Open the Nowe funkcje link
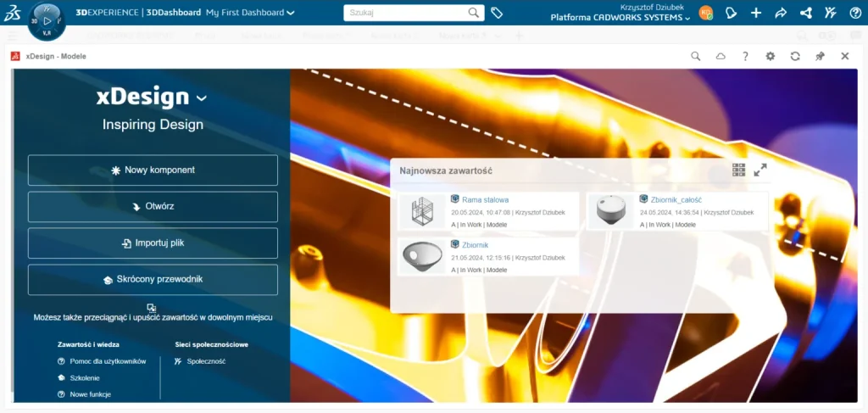Image resolution: width=868 pixels, height=413 pixels. [x=90, y=394]
